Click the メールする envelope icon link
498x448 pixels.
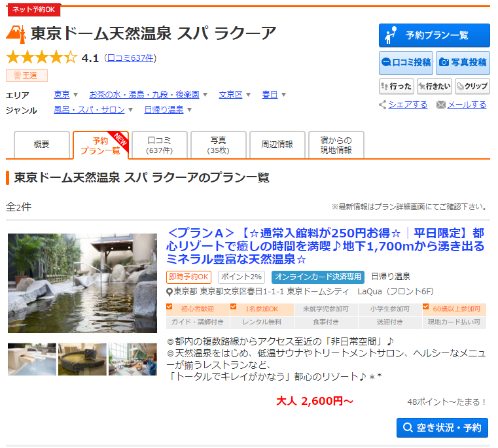[461, 105]
